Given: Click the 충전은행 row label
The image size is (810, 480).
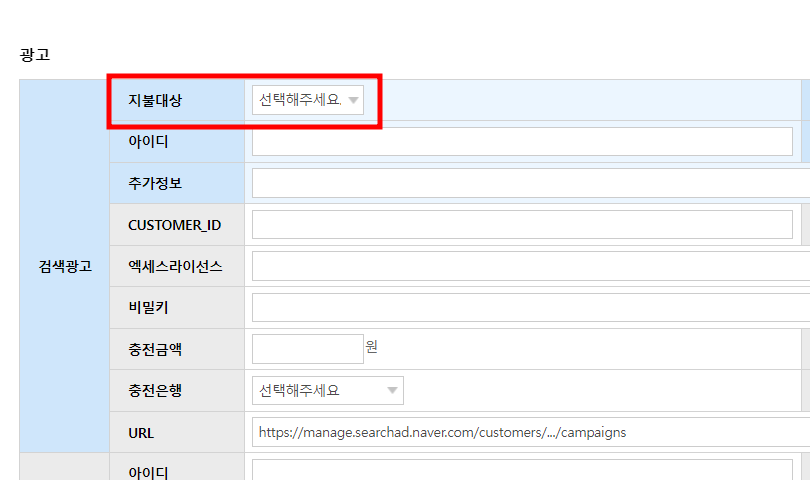Looking at the screenshot, I should [x=155, y=390].
